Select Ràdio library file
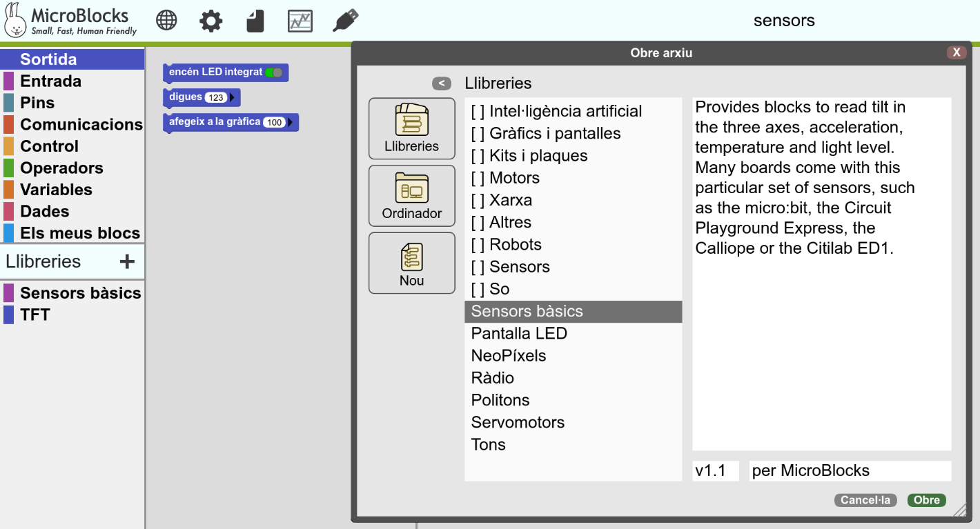The width and height of the screenshot is (980, 529). coord(573,377)
